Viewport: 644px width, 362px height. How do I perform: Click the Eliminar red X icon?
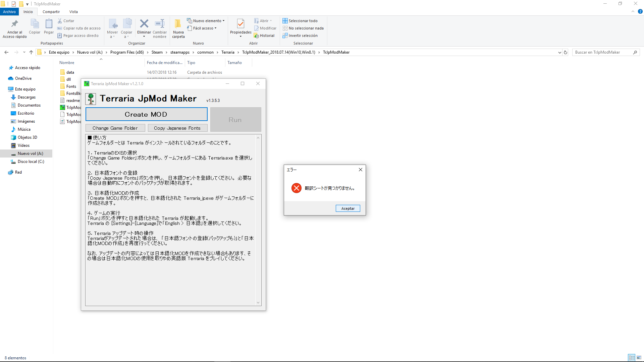click(x=144, y=23)
